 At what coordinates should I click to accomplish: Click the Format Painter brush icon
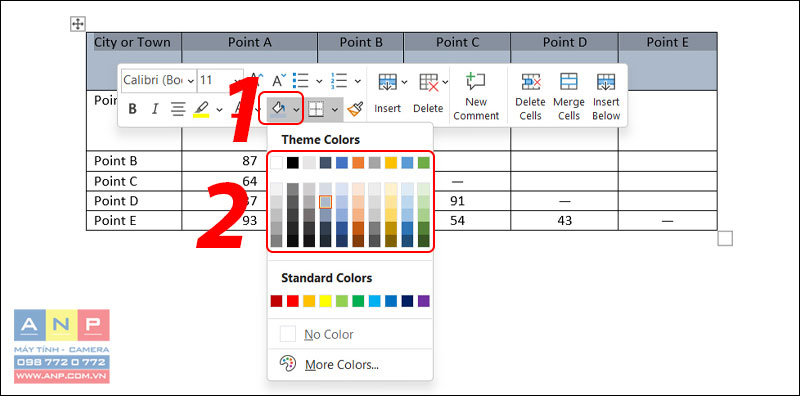pyautogui.click(x=355, y=109)
